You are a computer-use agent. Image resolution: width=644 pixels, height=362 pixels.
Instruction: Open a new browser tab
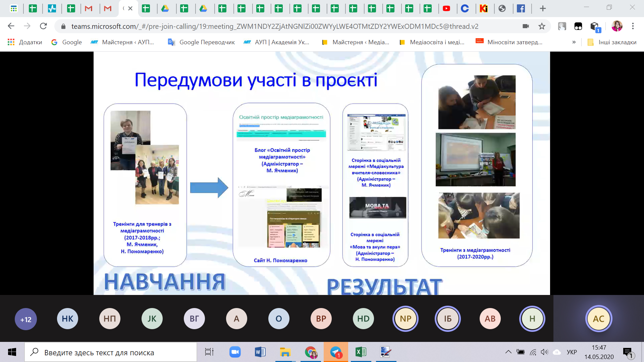543,8
